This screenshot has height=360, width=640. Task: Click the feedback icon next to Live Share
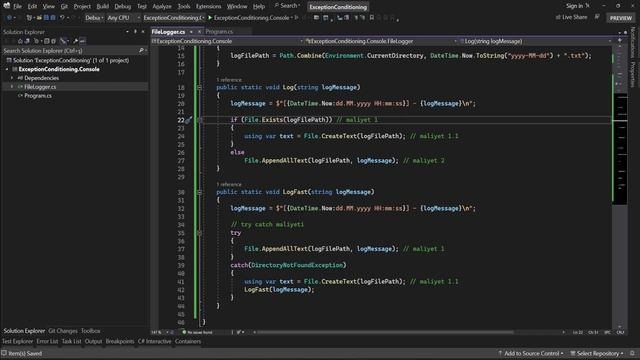click(597, 17)
